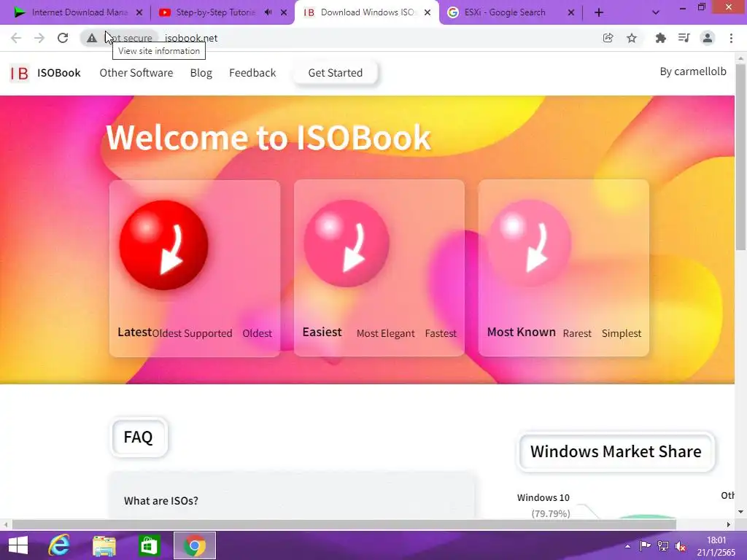
Task: Open the Chrome profile avatar
Action: (708, 38)
